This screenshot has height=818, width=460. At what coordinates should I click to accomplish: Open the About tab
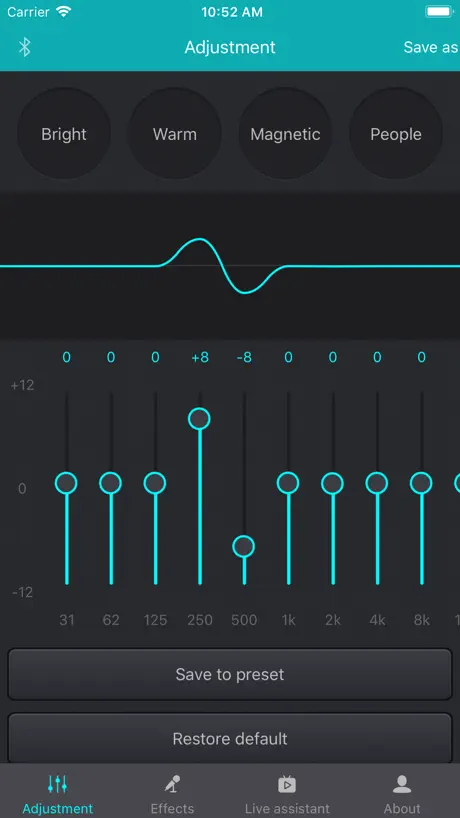(402, 794)
